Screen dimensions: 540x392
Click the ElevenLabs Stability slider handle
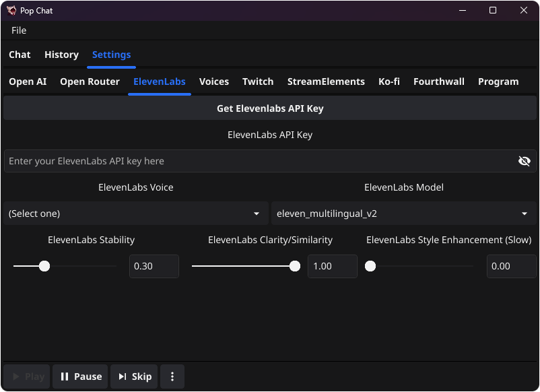pyautogui.click(x=44, y=266)
